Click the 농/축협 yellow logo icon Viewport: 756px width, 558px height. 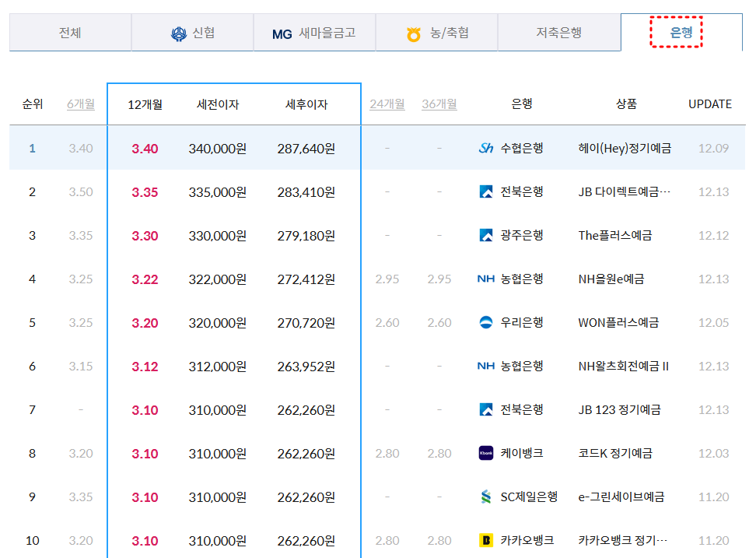414,34
